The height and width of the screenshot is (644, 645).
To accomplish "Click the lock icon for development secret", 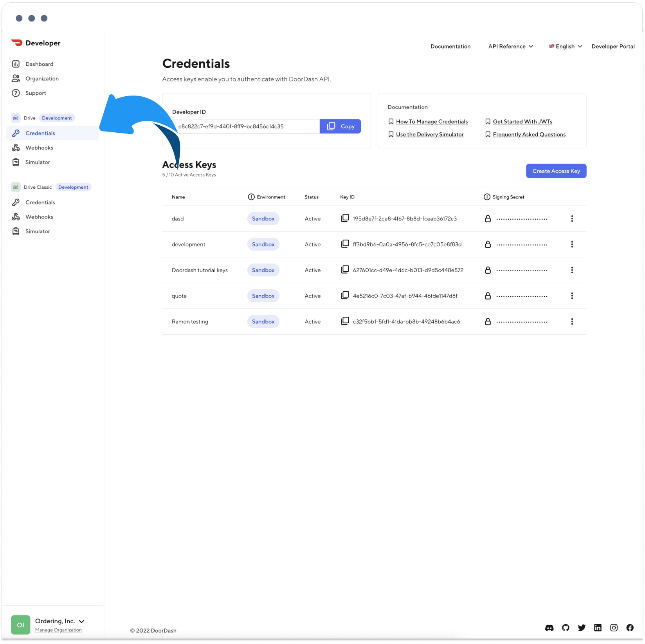I will click(x=488, y=244).
